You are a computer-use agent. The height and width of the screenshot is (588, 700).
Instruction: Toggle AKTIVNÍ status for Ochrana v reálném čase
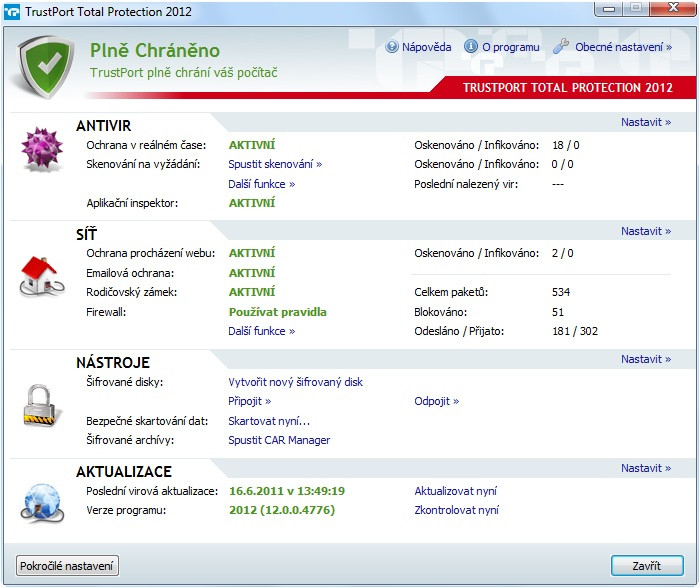[x=252, y=145]
